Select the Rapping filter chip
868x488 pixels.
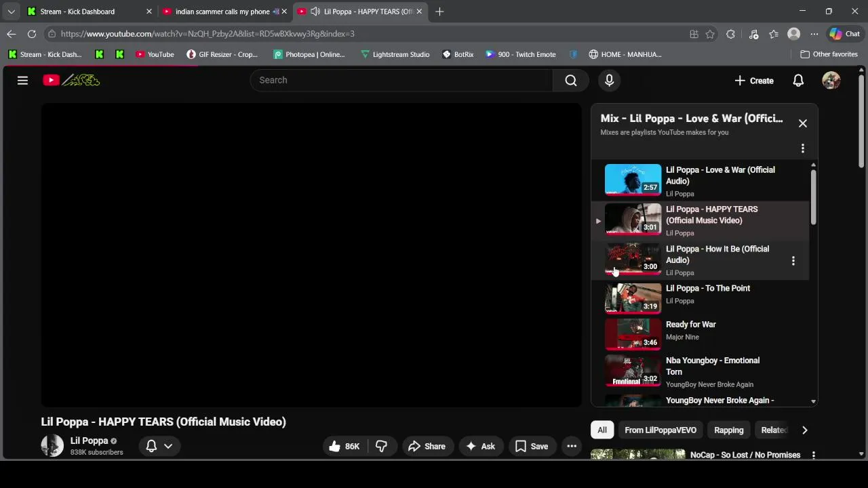(x=728, y=430)
